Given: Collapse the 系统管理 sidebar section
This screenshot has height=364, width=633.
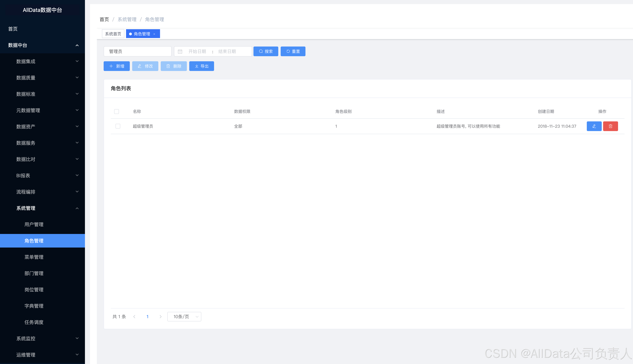Looking at the screenshot, I should (x=42, y=208).
